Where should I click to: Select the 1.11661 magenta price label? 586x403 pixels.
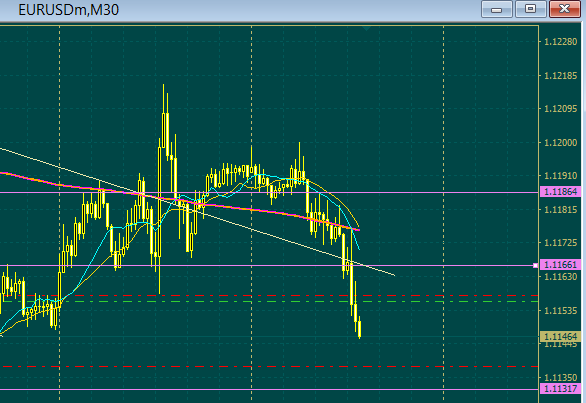[x=561, y=265]
